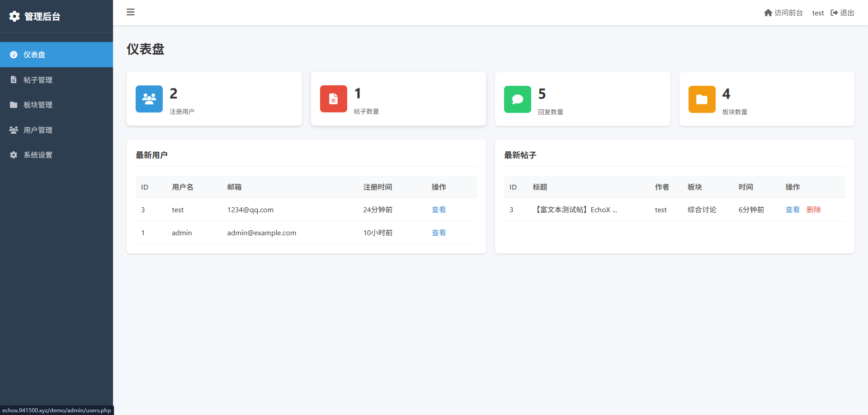Image resolution: width=868 pixels, height=415 pixels.
Task: Toggle the sidebar with the hamburger button
Action: [x=131, y=12]
